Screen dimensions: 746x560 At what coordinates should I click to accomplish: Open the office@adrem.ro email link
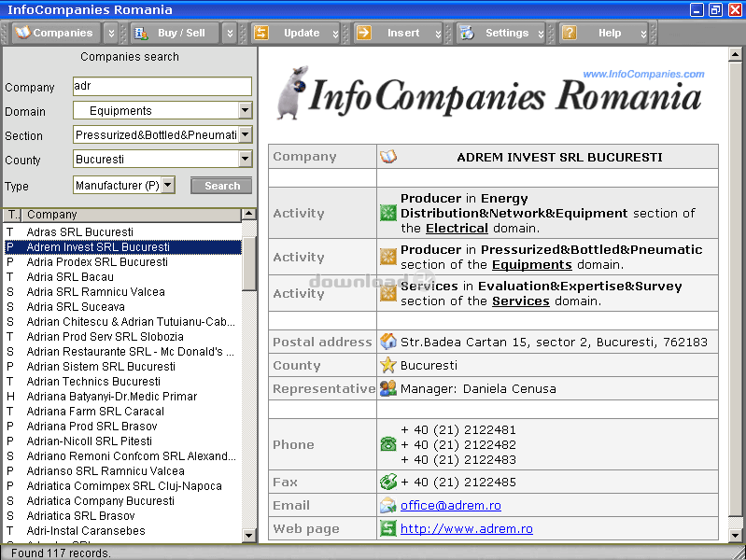pos(451,505)
